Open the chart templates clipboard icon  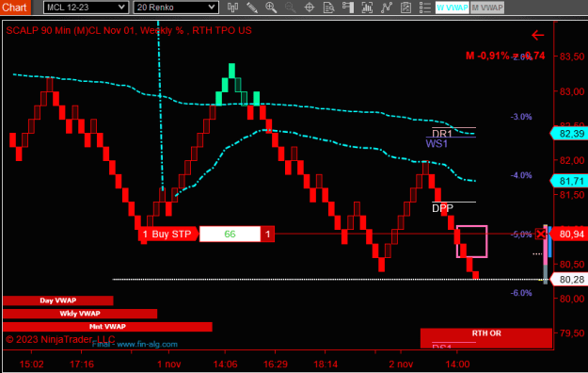[405, 8]
